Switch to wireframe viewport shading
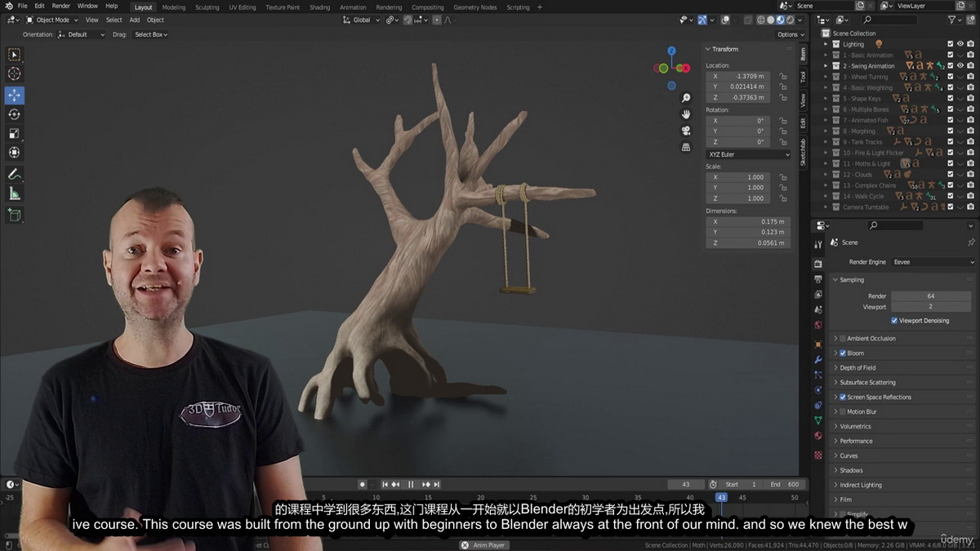This screenshot has height=551, width=980. tap(761, 20)
